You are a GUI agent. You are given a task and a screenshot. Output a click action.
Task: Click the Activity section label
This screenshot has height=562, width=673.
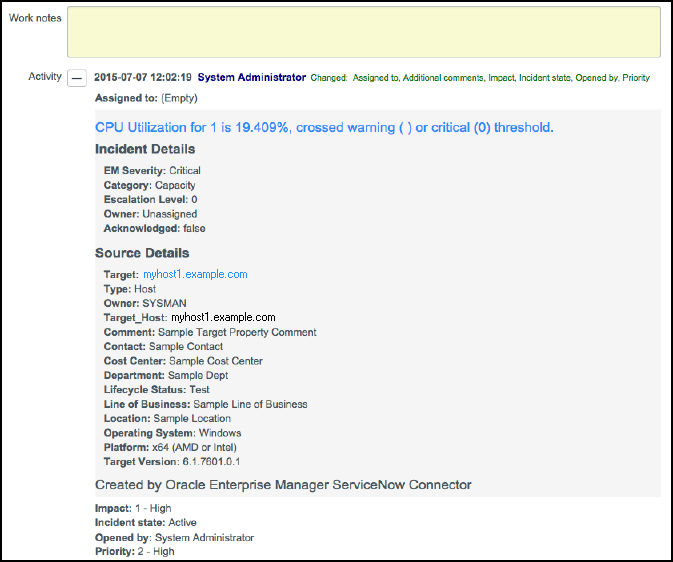45,76
